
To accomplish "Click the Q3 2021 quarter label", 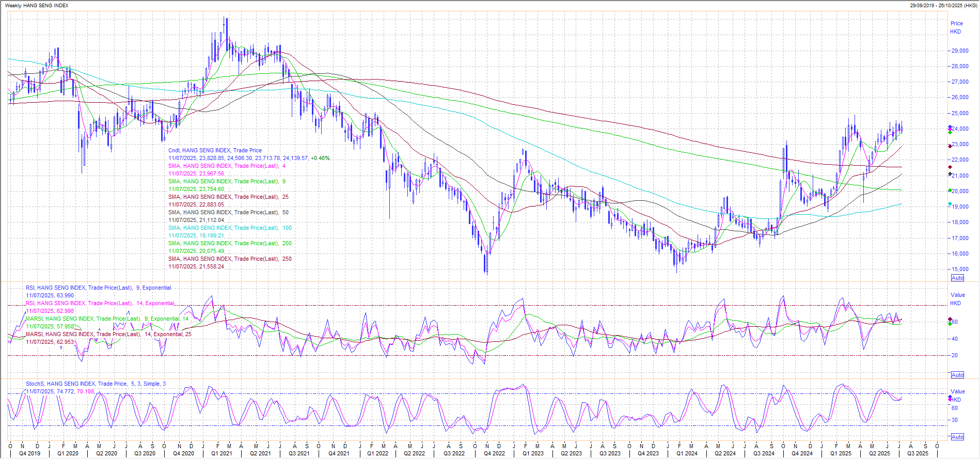I will click(x=299, y=454).
